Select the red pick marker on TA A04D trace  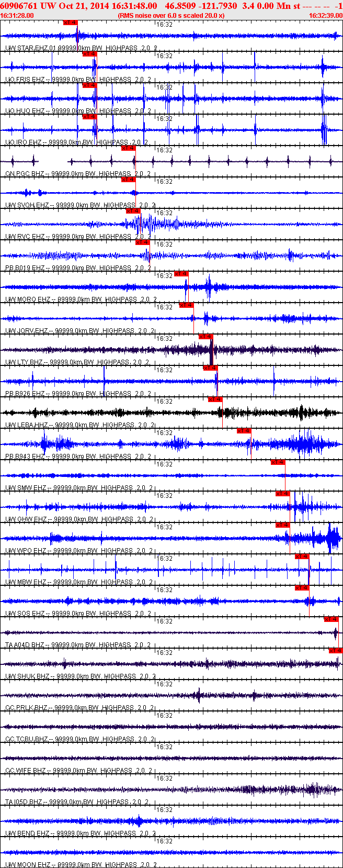331,619
